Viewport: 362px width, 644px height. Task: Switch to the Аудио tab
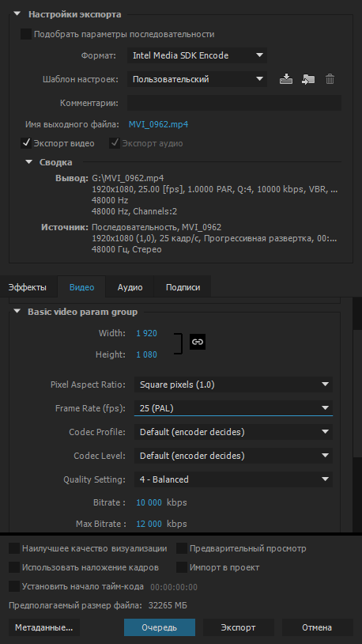130,287
